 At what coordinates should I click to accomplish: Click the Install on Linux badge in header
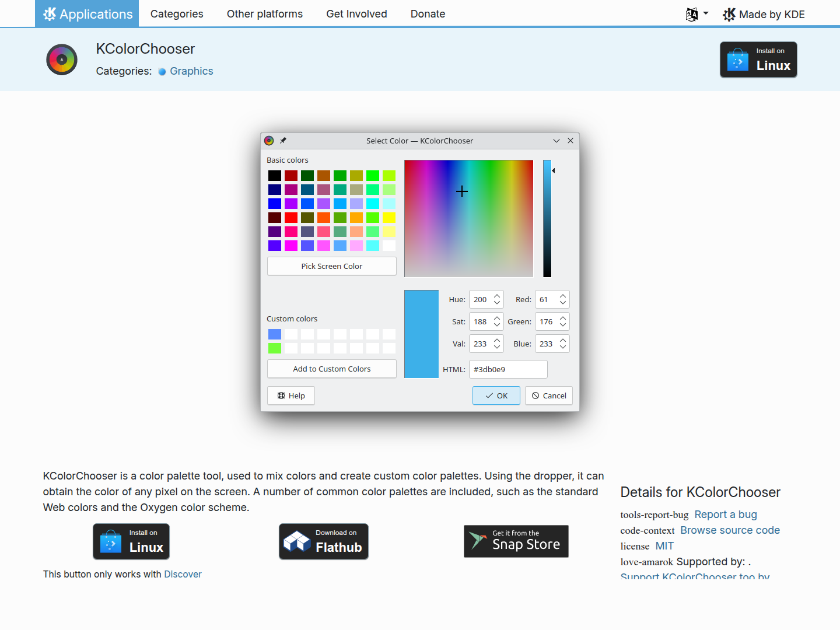[x=758, y=60]
